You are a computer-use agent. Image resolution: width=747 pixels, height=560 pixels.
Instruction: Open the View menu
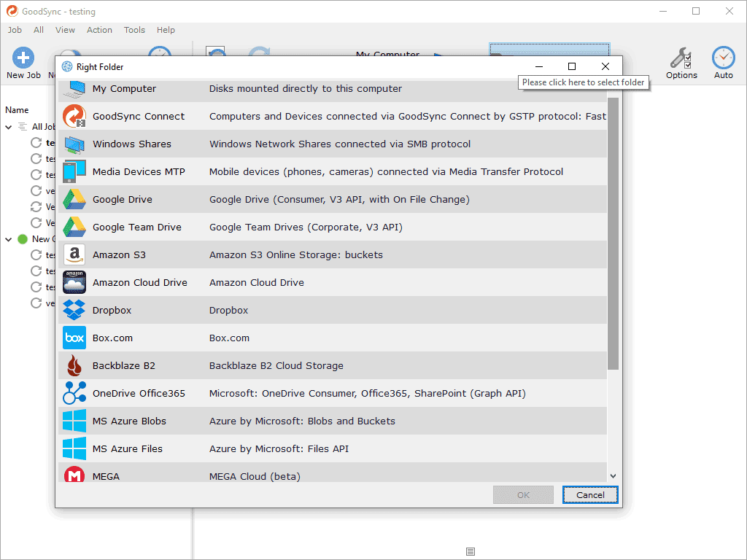[x=65, y=30]
